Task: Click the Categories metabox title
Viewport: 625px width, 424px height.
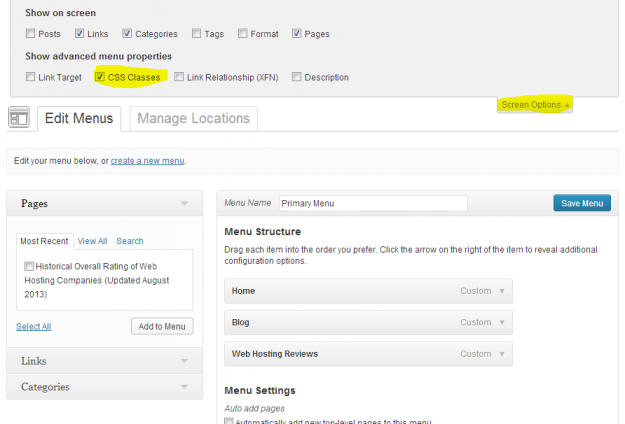Action: coord(45,387)
